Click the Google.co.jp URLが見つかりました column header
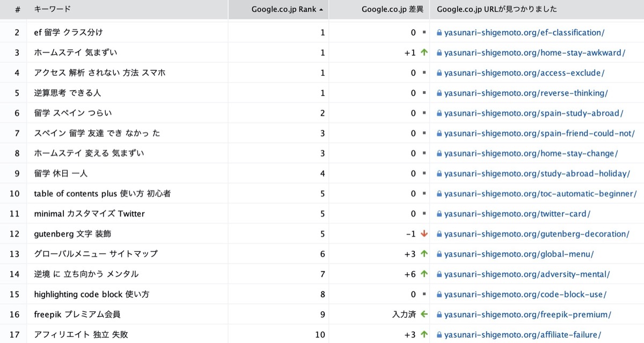644x343 pixels. click(x=537, y=9)
